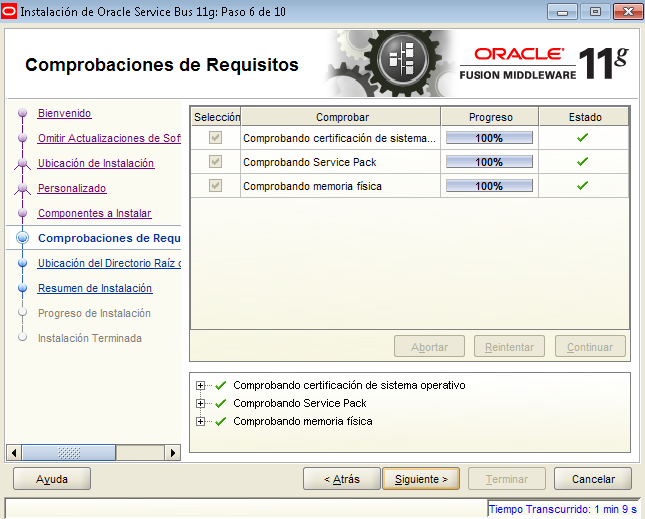
Task: Click progress bar for memoria física row
Action: click(489, 186)
